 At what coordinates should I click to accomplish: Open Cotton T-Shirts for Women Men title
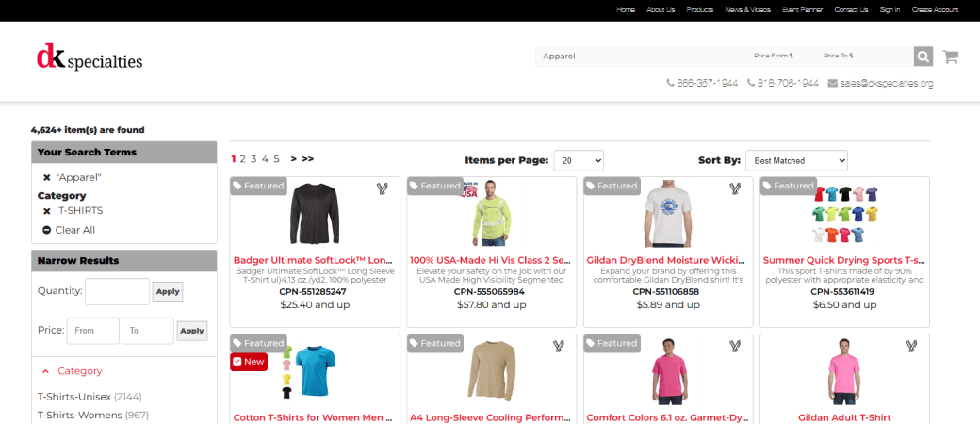(314, 417)
